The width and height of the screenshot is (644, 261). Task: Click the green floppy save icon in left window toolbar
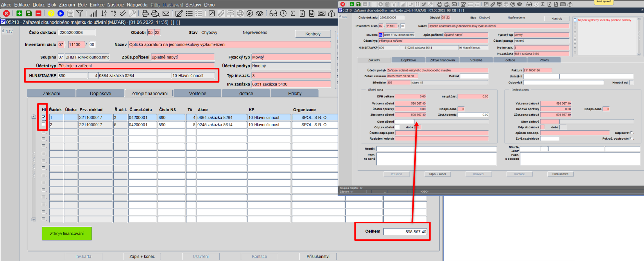coord(29,13)
